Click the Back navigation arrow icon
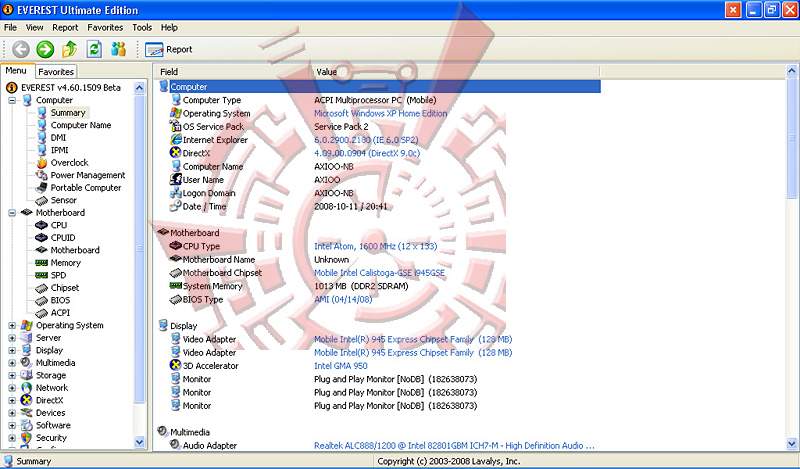The image size is (800, 469). point(21,50)
